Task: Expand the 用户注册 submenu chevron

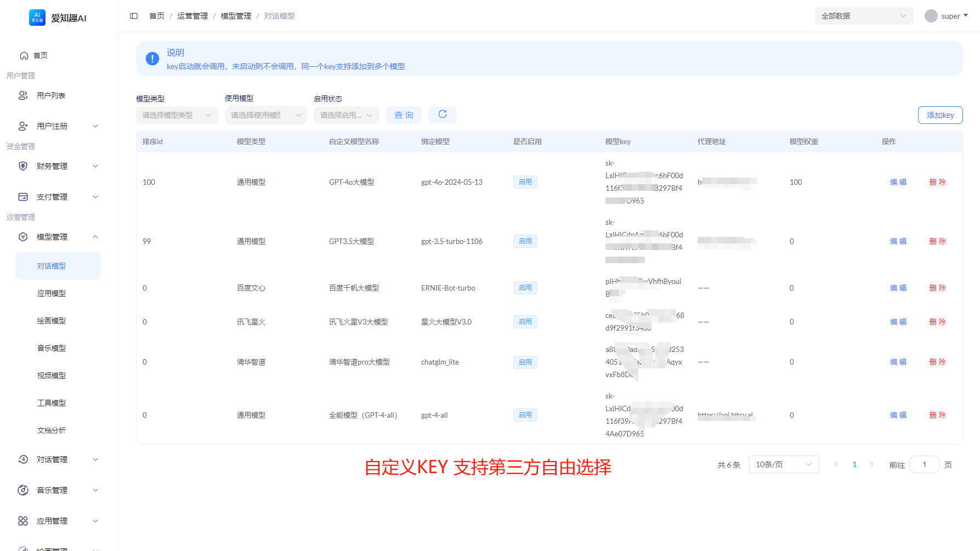Action: pyautogui.click(x=95, y=126)
